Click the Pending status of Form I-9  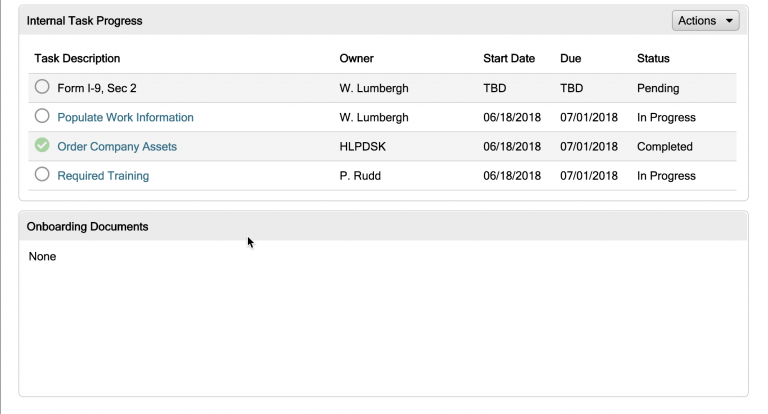point(658,88)
